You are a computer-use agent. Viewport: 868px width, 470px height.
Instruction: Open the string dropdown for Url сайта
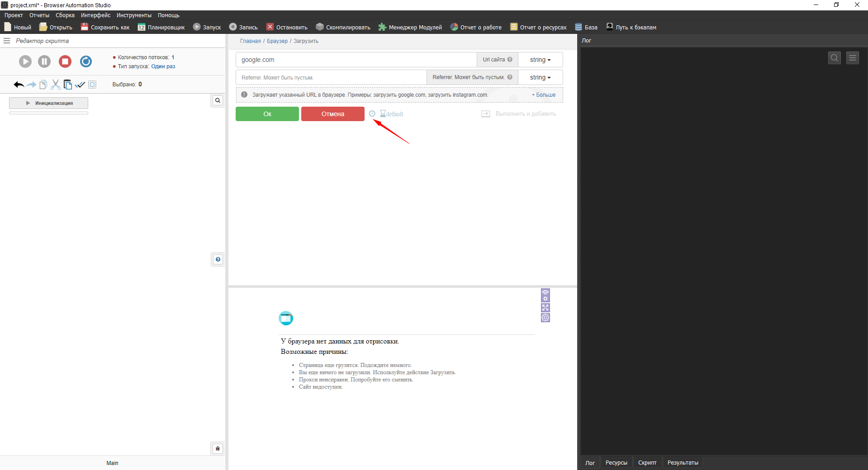point(540,60)
